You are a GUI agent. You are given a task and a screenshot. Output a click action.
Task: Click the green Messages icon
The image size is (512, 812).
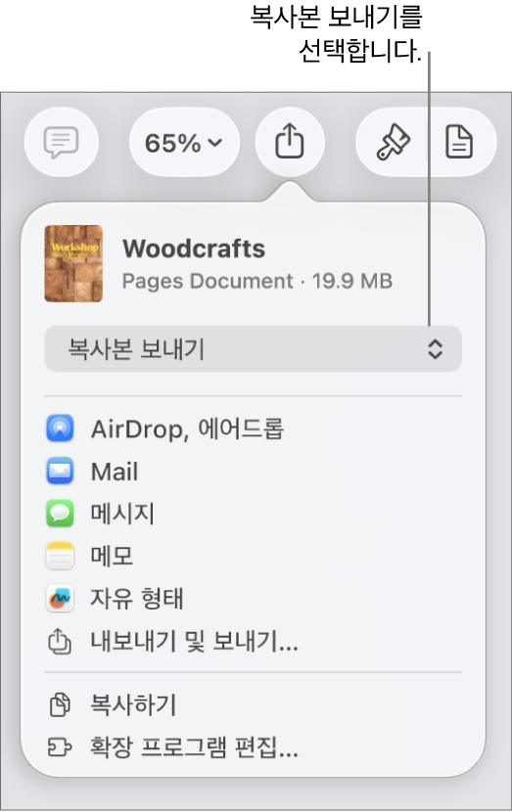coord(60,514)
